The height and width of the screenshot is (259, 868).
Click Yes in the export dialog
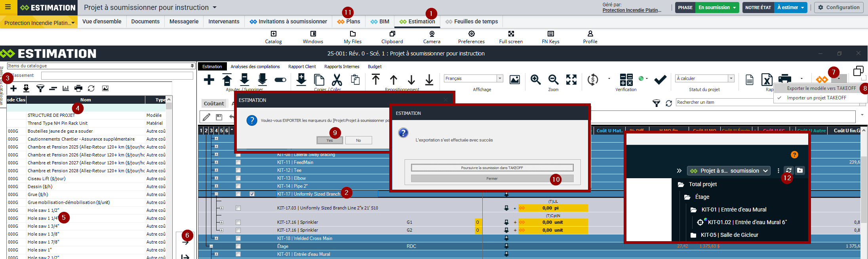click(x=329, y=140)
